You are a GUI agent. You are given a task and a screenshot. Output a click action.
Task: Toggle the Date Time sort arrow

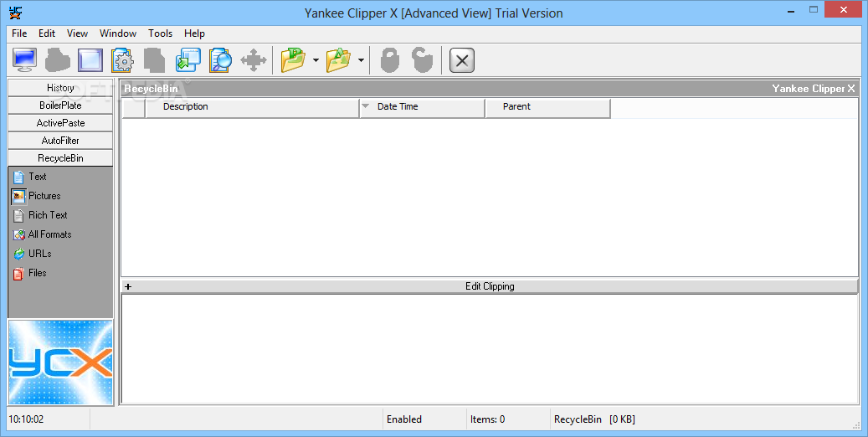[x=365, y=105]
